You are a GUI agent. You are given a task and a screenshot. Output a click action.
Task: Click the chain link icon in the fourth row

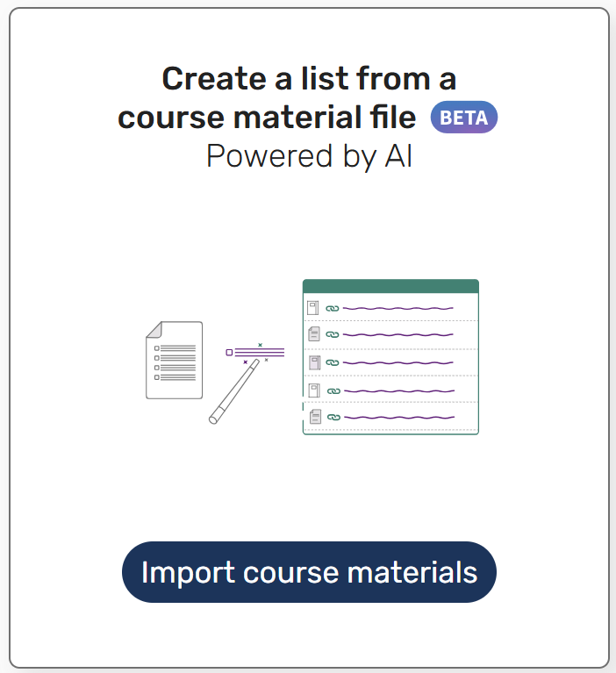tap(333, 391)
